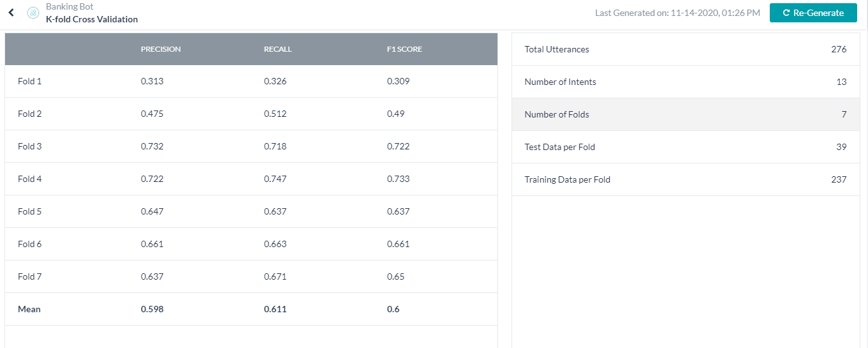Image resolution: width=868 pixels, height=348 pixels.
Task: Click Fold 4 F1 score 0.733
Action: tap(398, 179)
